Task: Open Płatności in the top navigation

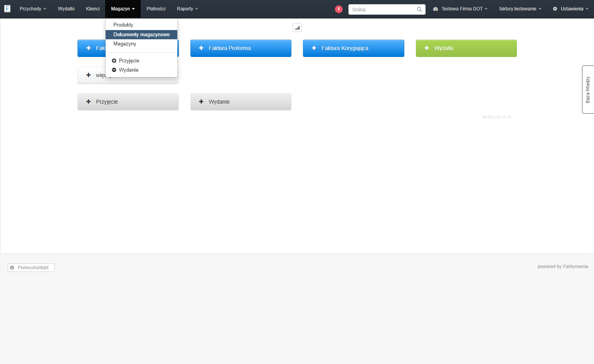Action: tap(156, 9)
